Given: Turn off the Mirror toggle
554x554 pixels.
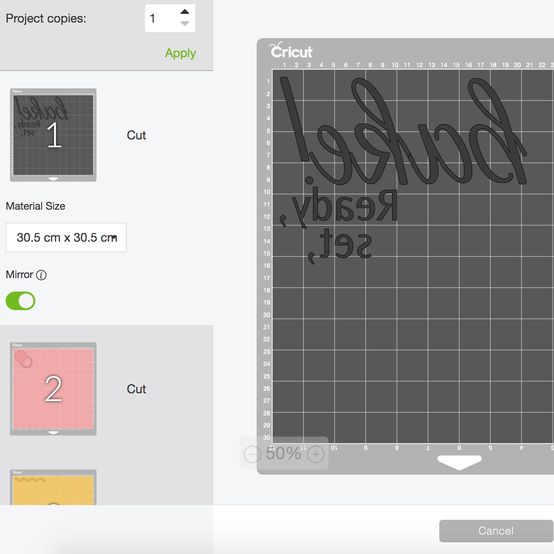Looking at the screenshot, I should pyautogui.click(x=20, y=301).
